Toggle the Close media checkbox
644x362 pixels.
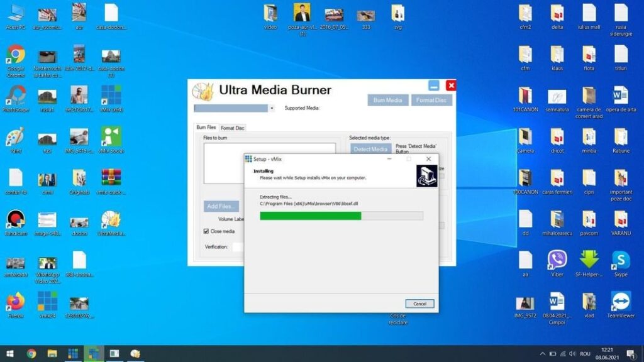pos(206,231)
